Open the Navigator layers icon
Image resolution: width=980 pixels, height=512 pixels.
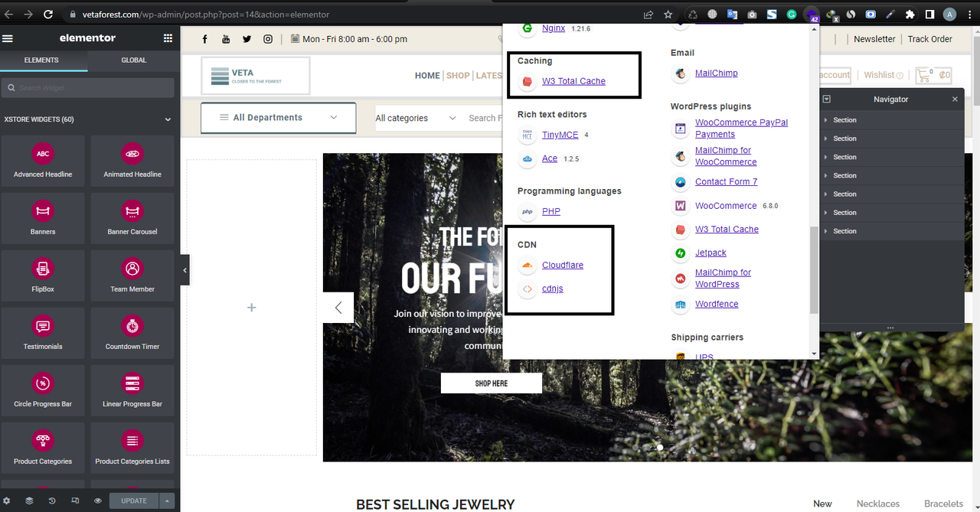(29, 501)
